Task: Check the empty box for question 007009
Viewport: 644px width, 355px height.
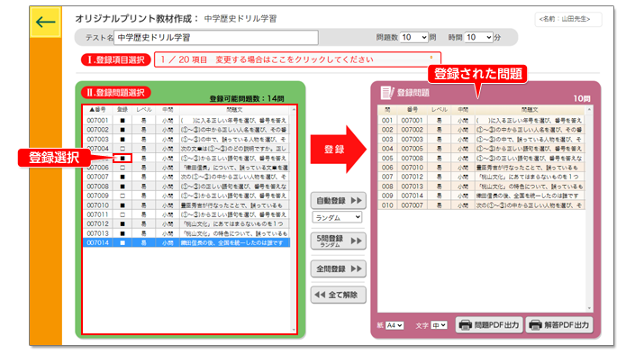Action: (x=122, y=196)
